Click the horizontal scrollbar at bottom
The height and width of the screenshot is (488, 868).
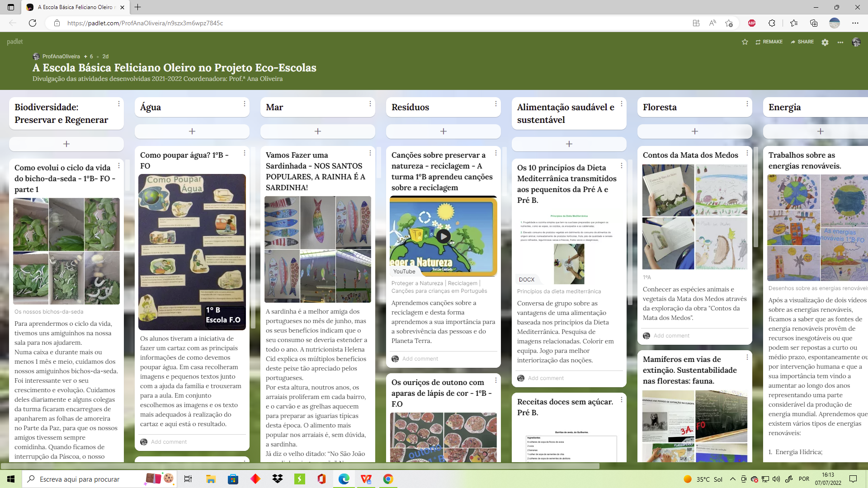coord(300,466)
